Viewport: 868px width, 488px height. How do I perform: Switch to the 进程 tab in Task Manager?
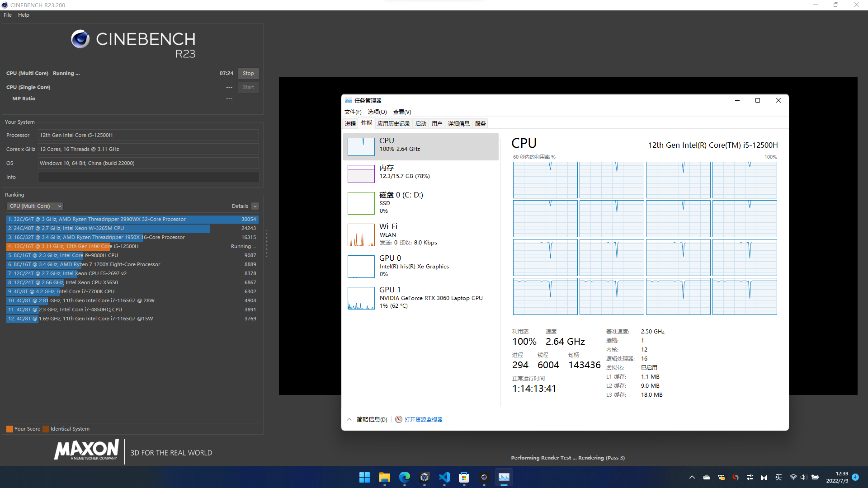(350, 123)
